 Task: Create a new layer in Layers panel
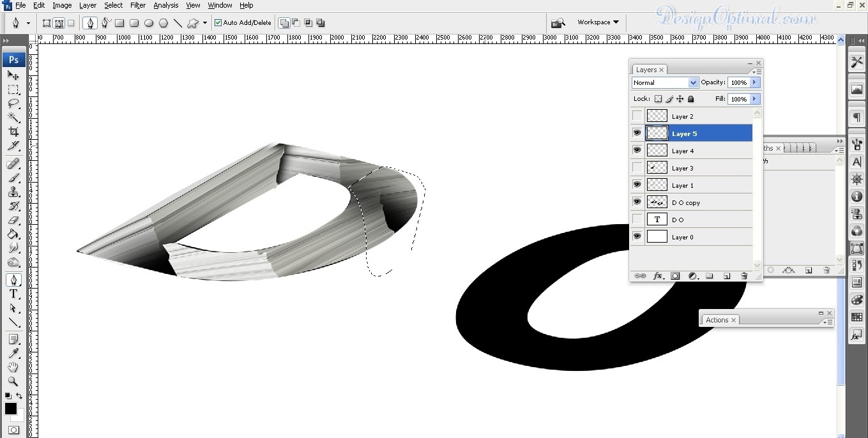pos(727,276)
